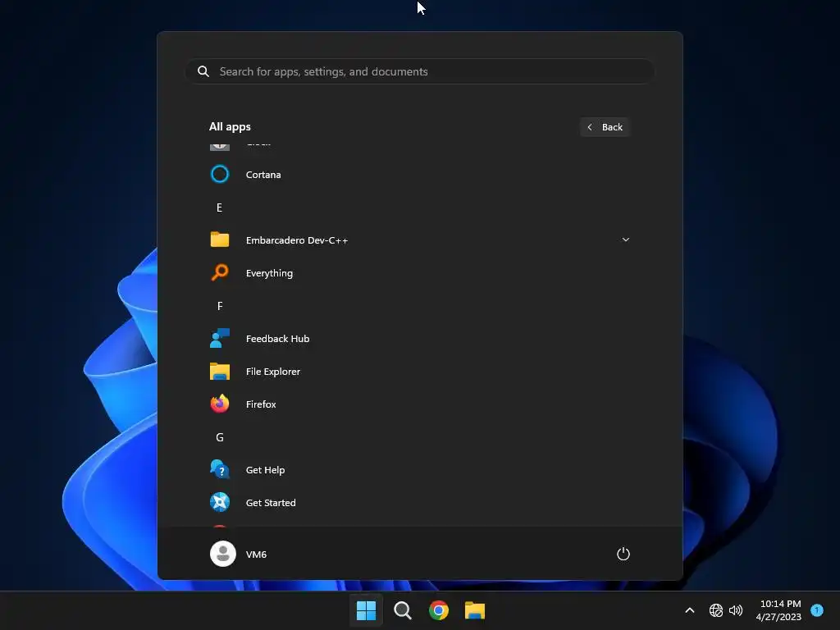Open the Cortana app icon
This screenshot has width=840, height=630.
(220, 174)
